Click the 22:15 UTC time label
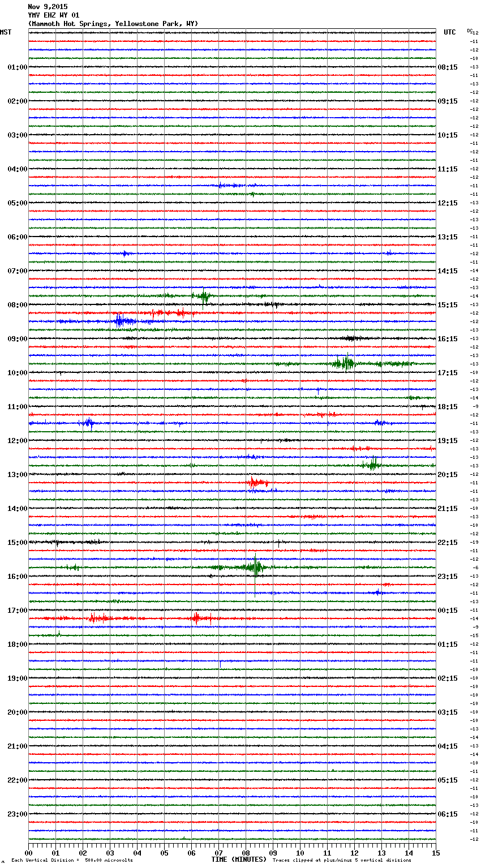The width and height of the screenshot is (481, 868). pos(448,543)
